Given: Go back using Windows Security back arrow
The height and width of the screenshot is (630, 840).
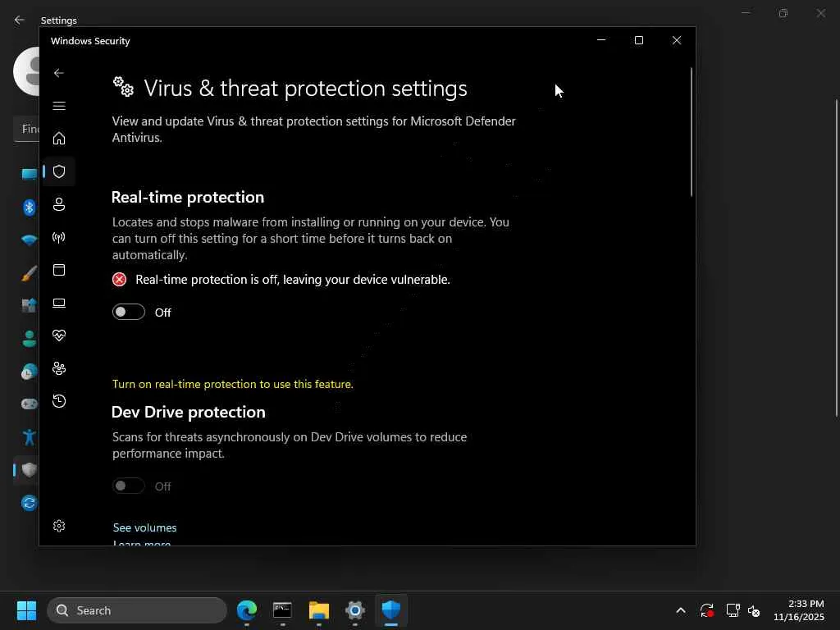Looking at the screenshot, I should pos(59,73).
